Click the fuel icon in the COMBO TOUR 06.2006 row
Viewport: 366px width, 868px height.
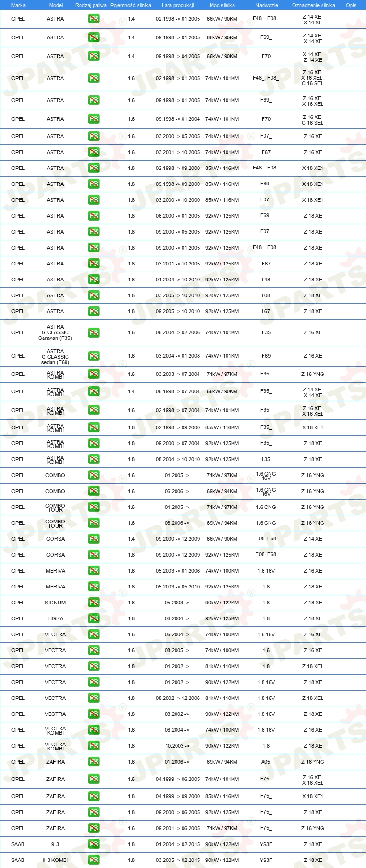(94, 522)
